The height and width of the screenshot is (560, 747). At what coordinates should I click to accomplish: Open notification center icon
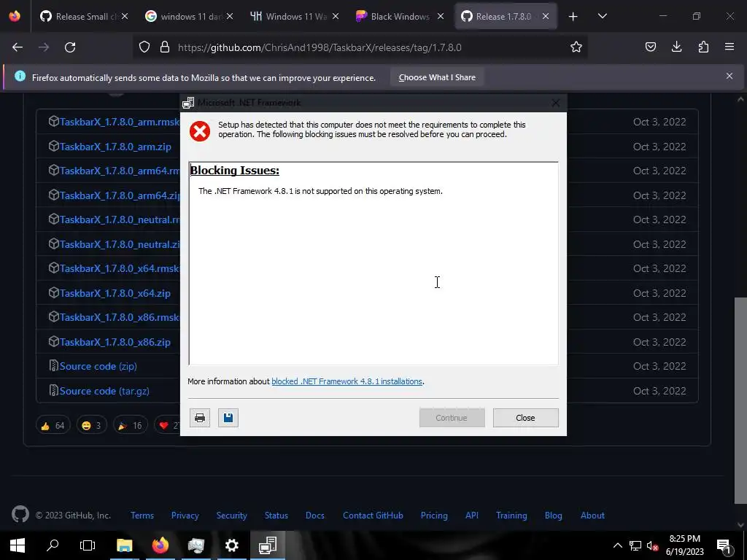pos(724,545)
